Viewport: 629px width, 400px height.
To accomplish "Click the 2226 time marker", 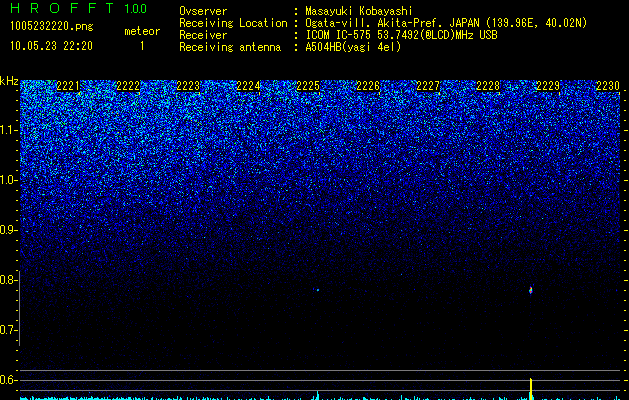I will (368, 86).
